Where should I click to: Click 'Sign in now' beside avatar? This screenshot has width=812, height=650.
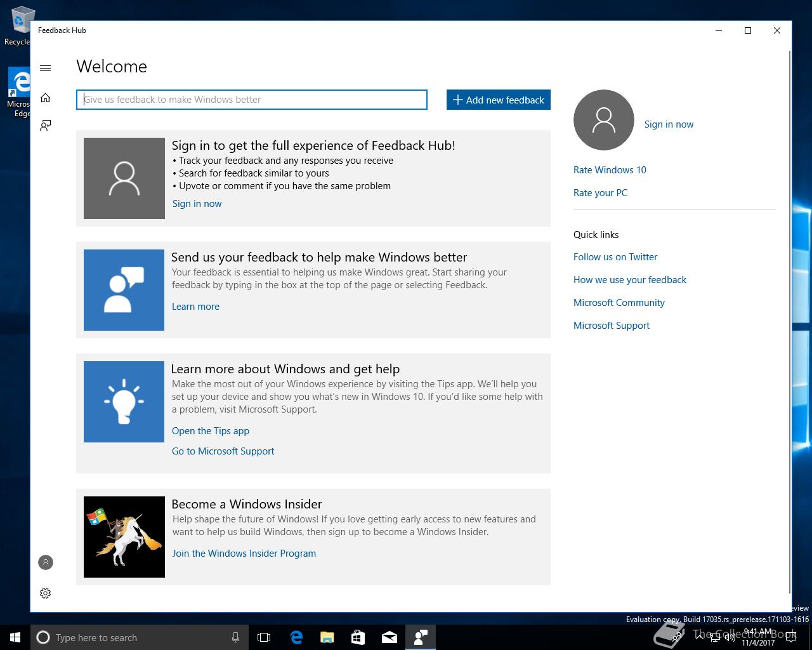click(669, 124)
